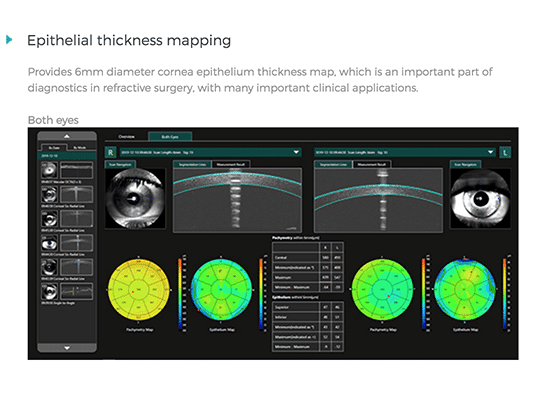
Task: Open right-eye Segmentation Lines tab
Action: [x=192, y=164]
